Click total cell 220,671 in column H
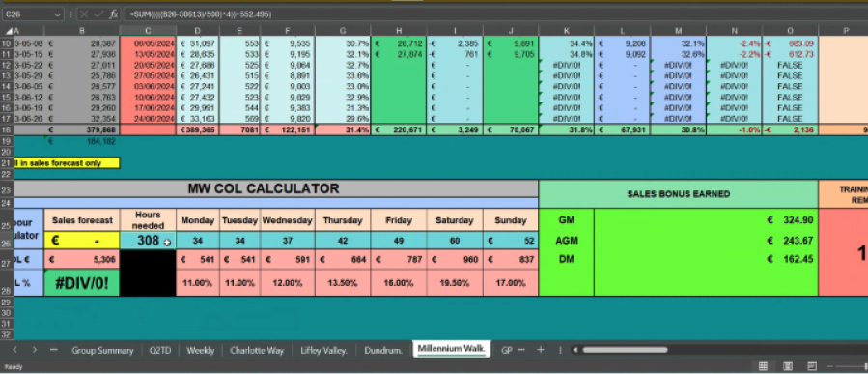The image size is (868, 374). (399, 129)
